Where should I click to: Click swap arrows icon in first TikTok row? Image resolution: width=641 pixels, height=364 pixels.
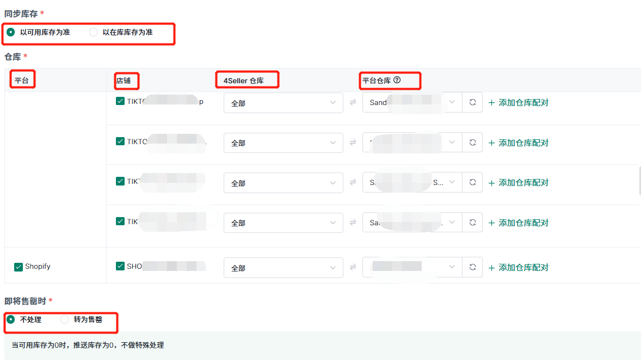353,102
